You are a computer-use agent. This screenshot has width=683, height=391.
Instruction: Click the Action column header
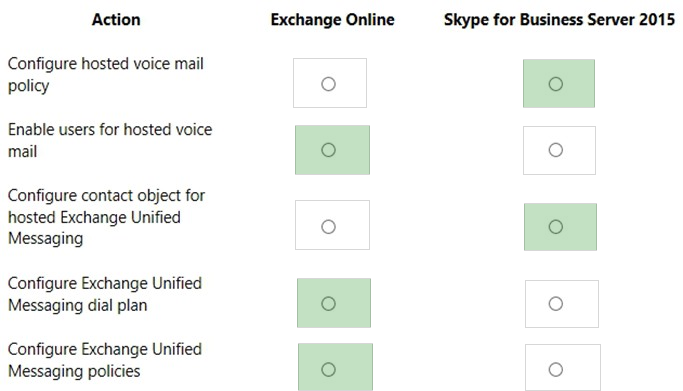(116, 20)
